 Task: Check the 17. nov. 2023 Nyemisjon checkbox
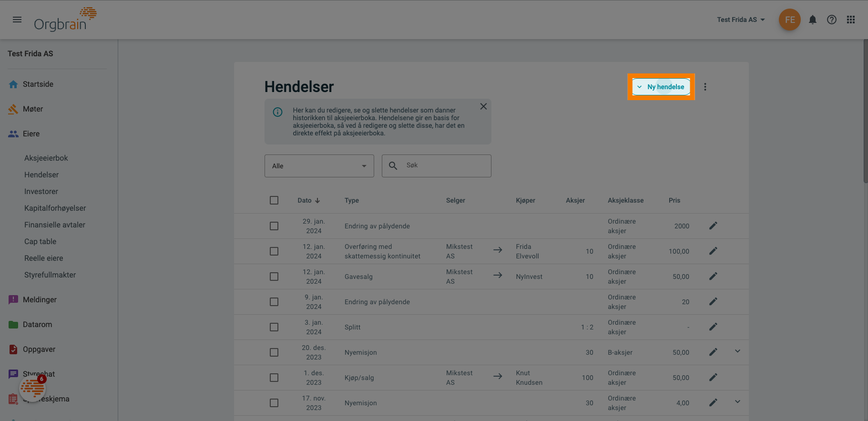(274, 403)
